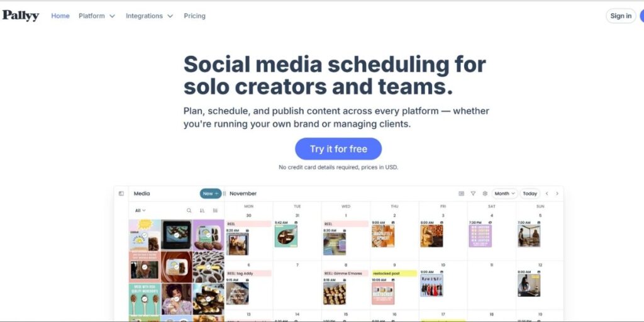Expand the Integrations dropdown
The height and width of the screenshot is (322, 644).
150,16
